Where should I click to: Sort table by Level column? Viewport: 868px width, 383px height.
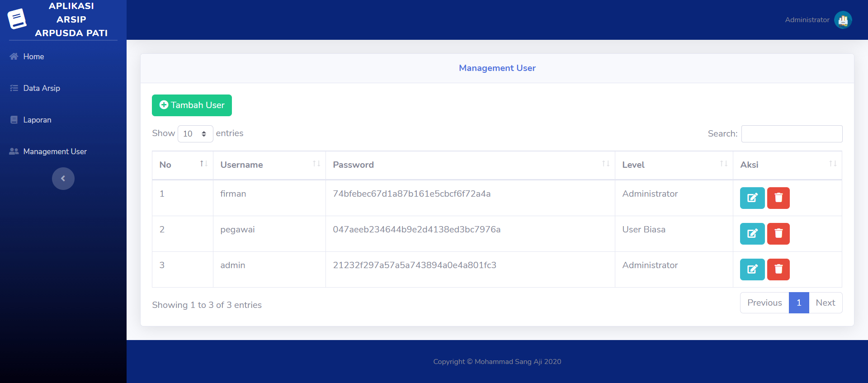pos(673,165)
